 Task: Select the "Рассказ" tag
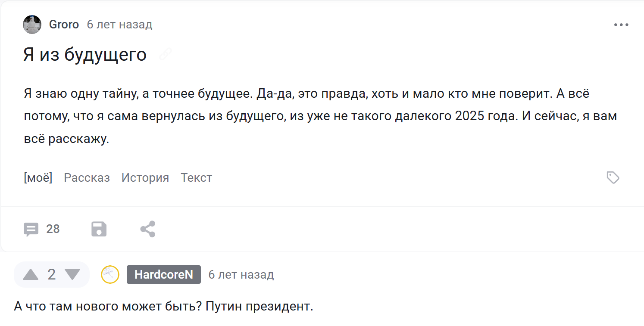(87, 177)
